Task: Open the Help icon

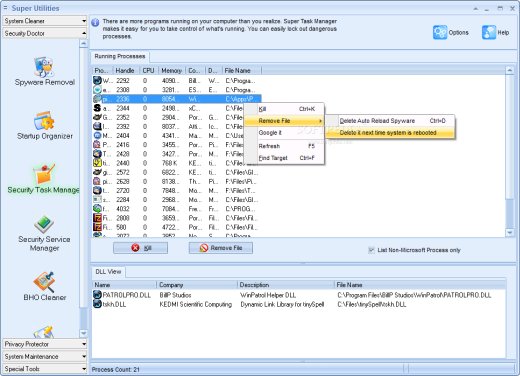Action: coord(489,32)
